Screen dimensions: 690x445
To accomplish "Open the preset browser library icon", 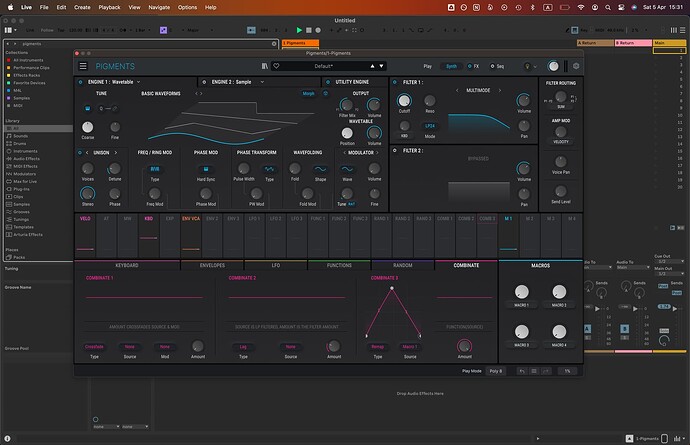I will pyautogui.click(x=264, y=66).
